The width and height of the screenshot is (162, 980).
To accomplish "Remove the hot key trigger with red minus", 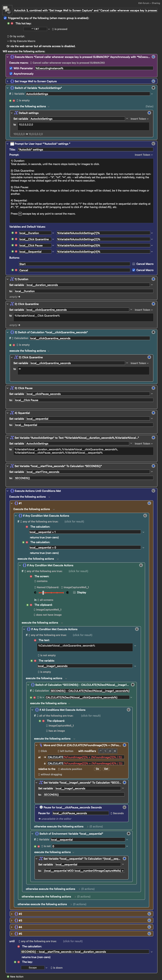I will 12,23.
